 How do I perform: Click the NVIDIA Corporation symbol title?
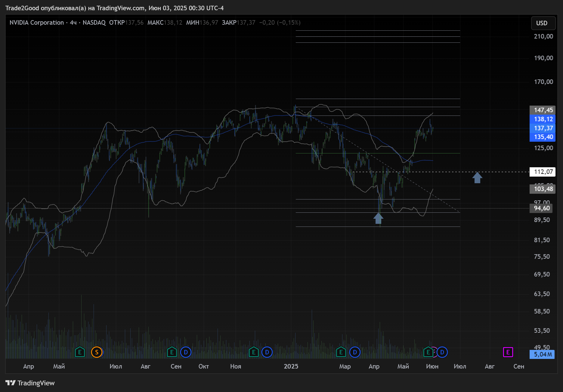[37, 23]
